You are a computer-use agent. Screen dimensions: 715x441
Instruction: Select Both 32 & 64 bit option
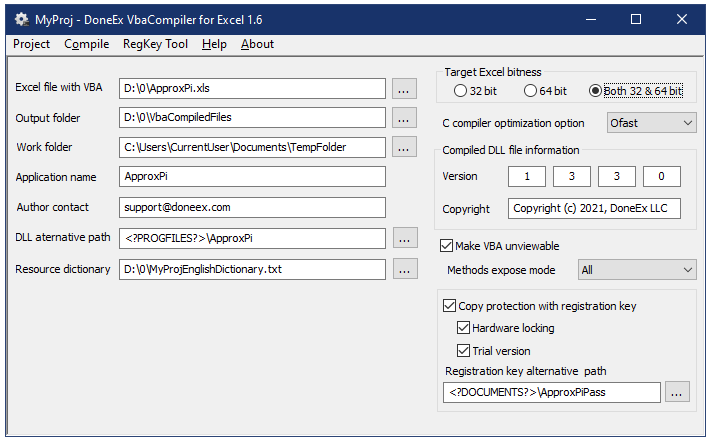click(636, 91)
